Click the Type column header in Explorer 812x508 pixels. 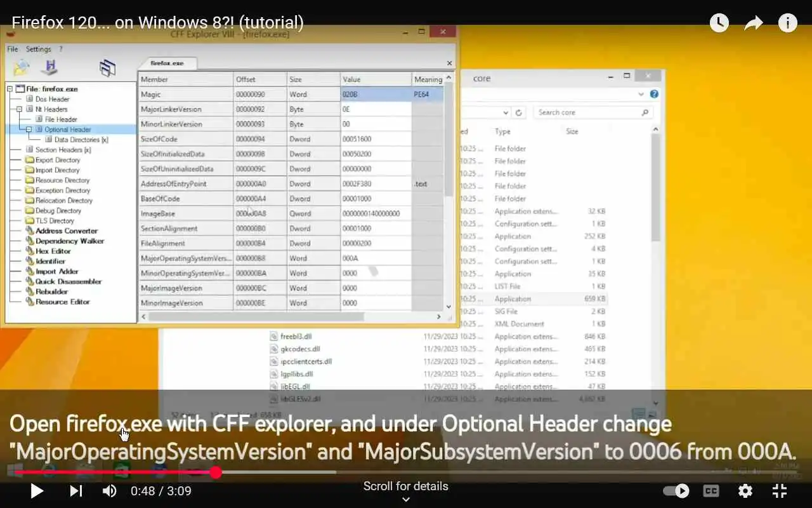coord(502,131)
